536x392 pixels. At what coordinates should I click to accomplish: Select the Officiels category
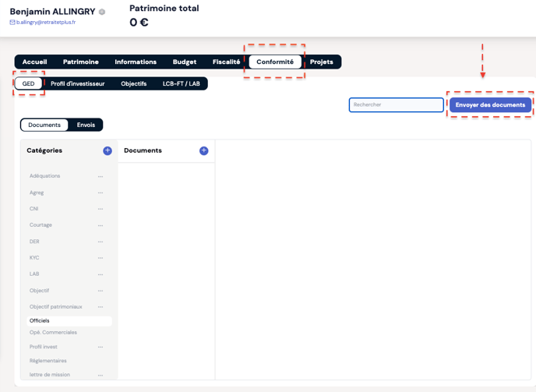click(69, 321)
